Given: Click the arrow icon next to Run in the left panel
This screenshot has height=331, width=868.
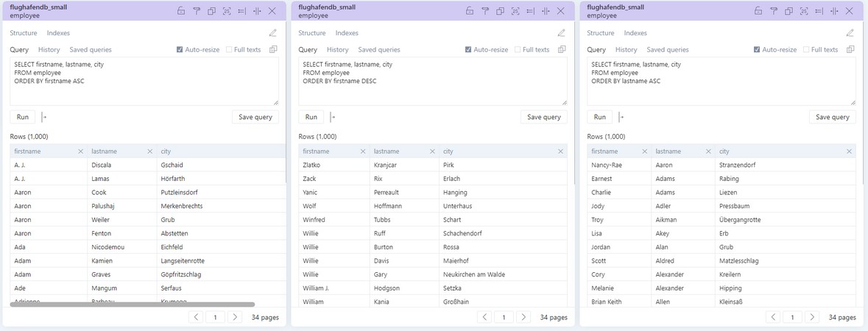Looking at the screenshot, I should 44,117.
